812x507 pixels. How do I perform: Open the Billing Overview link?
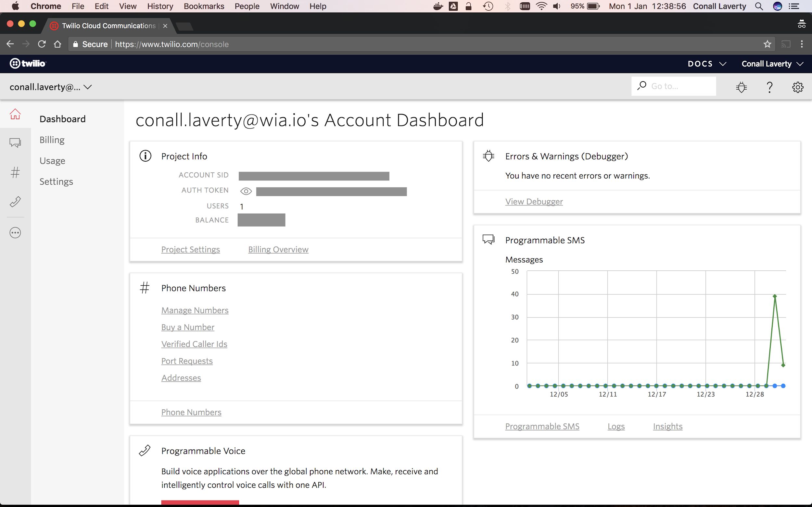pyautogui.click(x=278, y=249)
